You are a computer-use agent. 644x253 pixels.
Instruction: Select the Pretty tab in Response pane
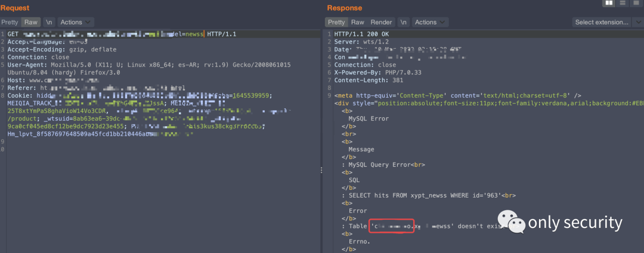click(x=337, y=22)
